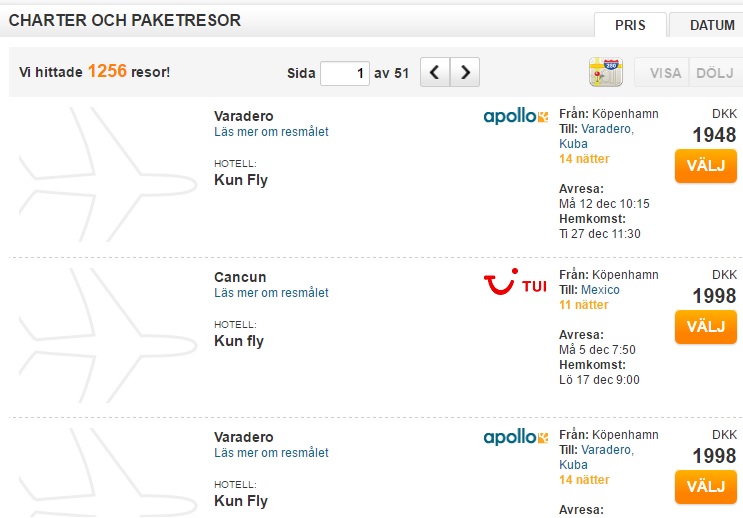Toggle DÖLJ to hide the map
The height and width of the screenshot is (518, 743).
[x=716, y=73]
